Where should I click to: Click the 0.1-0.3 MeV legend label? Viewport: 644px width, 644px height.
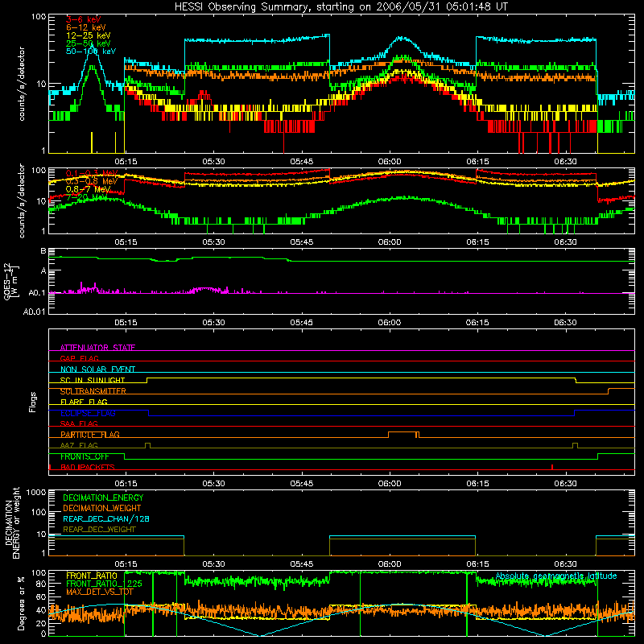pyautogui.click(x=92, y=173)
